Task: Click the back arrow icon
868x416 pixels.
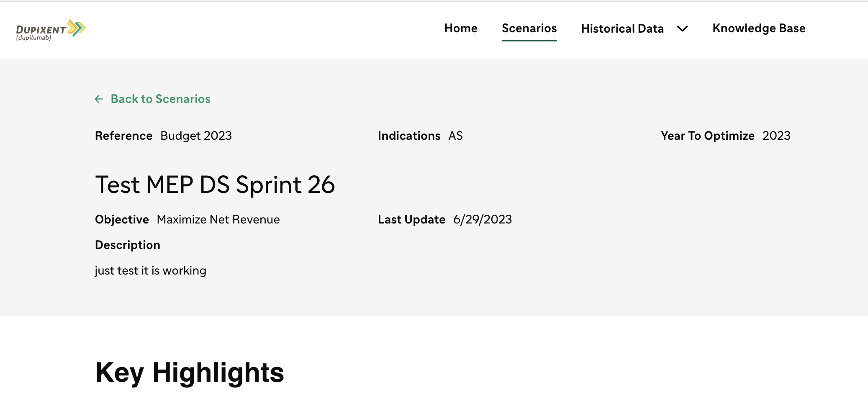Action: (x=99, y=99)
